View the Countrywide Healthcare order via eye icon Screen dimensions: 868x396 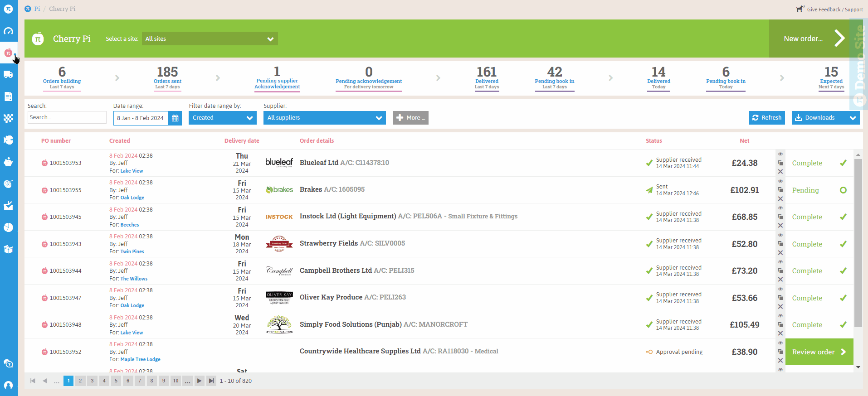(x=780, y=343)
